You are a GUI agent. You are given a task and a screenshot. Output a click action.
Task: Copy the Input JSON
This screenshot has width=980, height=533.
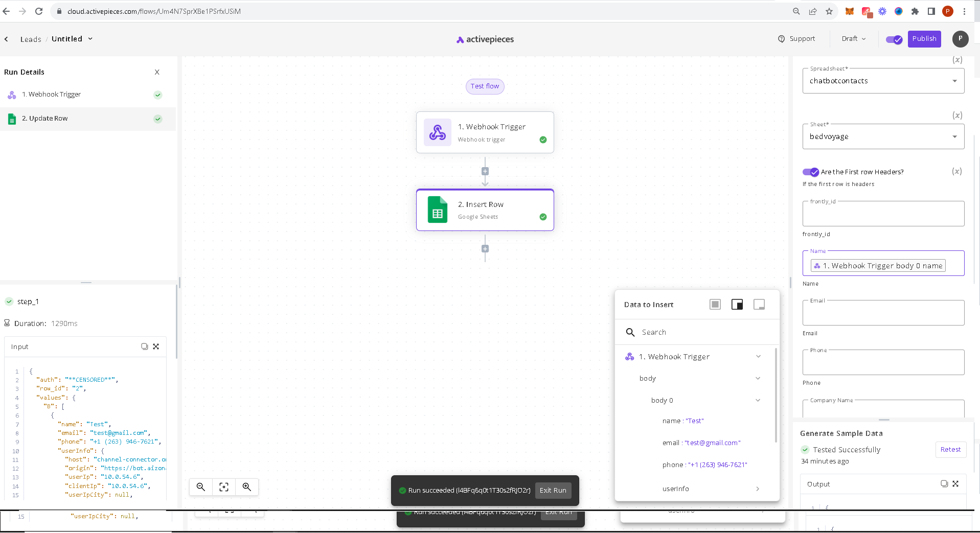(x=145, y=346)
